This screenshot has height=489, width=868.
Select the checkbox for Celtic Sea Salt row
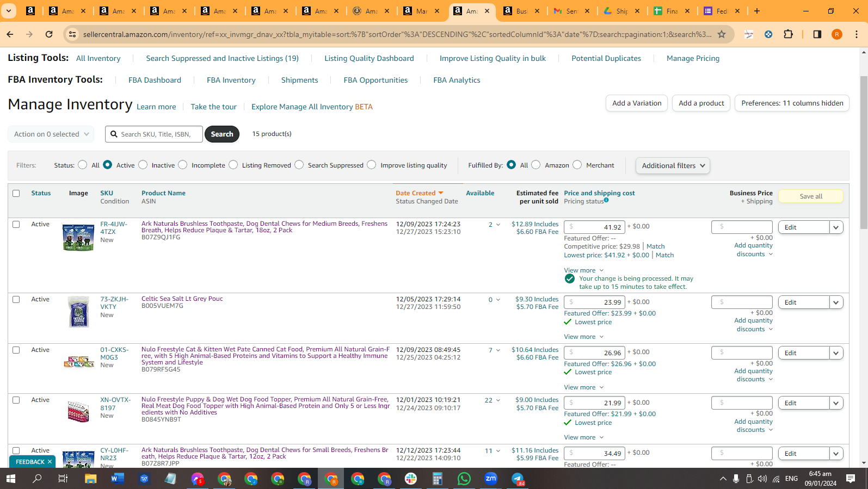[x=16, y=299]
